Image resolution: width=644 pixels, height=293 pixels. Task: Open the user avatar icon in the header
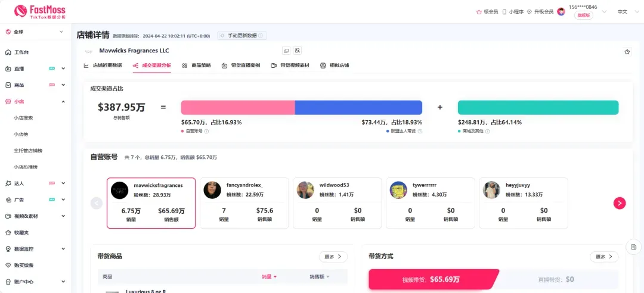[x=561, y=12]
